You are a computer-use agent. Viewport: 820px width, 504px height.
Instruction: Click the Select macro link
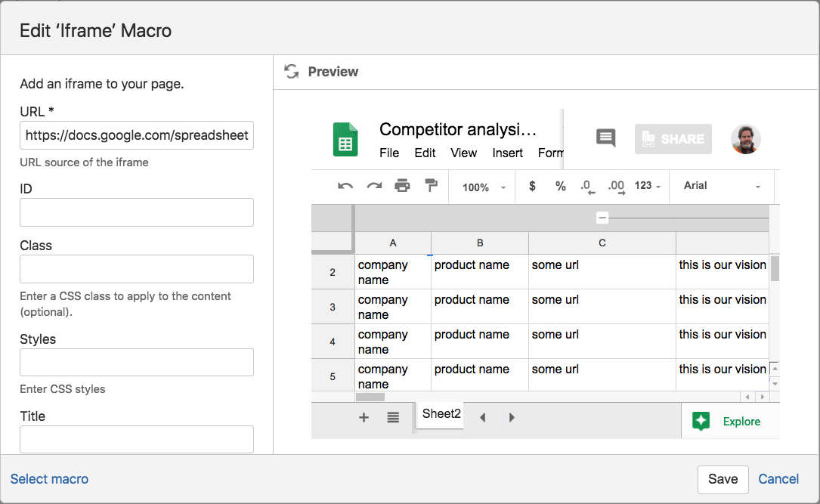50,479
